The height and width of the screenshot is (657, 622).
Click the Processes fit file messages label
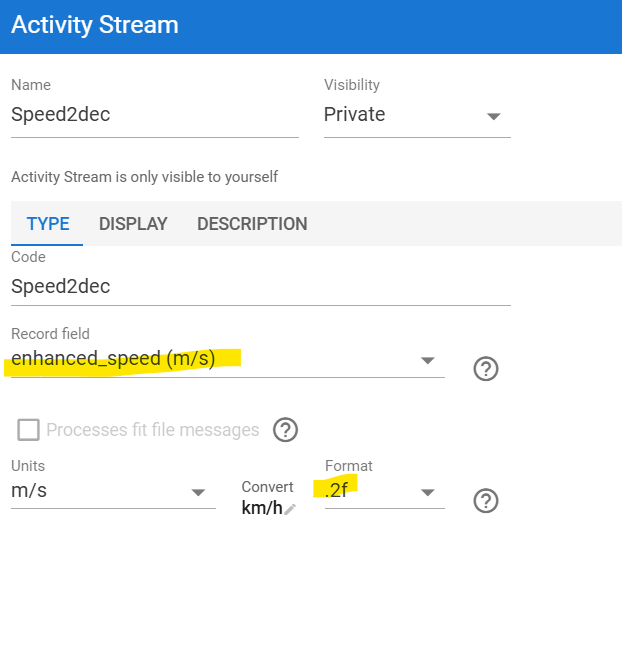point(152,430)
